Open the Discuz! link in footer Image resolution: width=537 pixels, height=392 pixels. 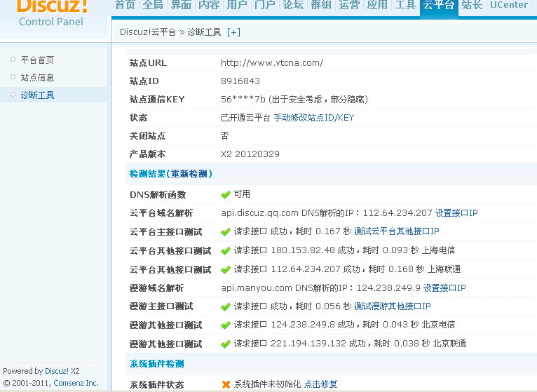click(x=57, y=371)
